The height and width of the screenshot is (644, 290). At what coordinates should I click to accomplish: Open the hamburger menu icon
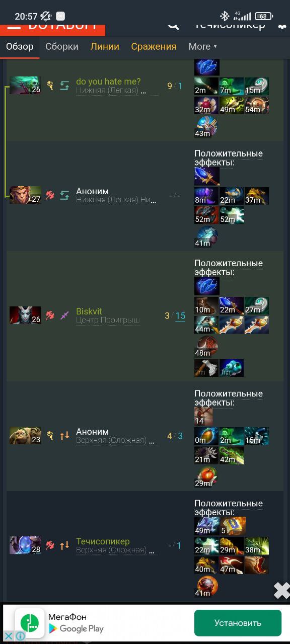(x=14, y=27)
